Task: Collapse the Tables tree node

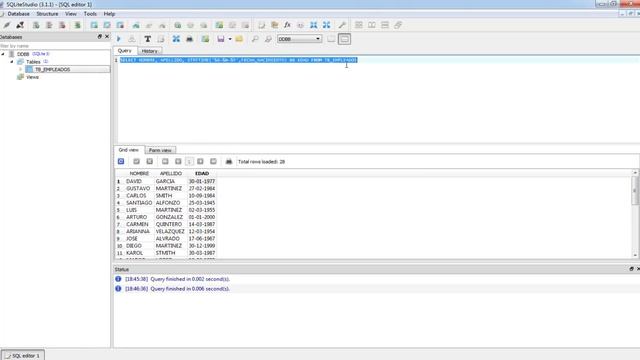Action: 12,62
